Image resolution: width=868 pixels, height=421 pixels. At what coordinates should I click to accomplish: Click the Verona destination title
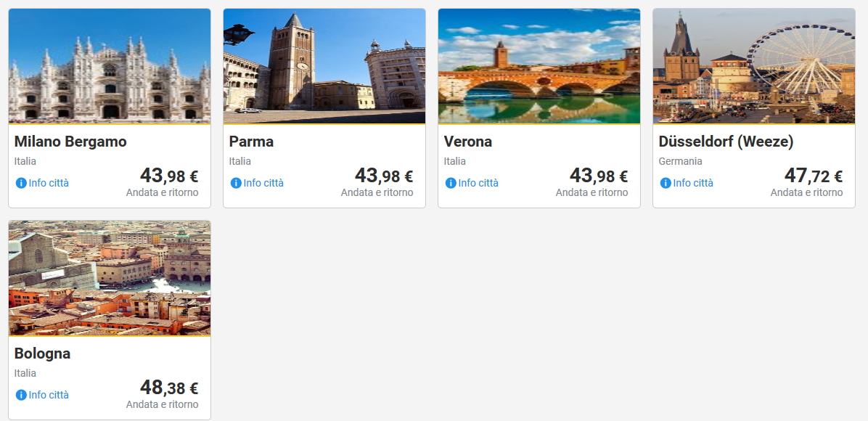pyautogui.click(x=468, y=142)
